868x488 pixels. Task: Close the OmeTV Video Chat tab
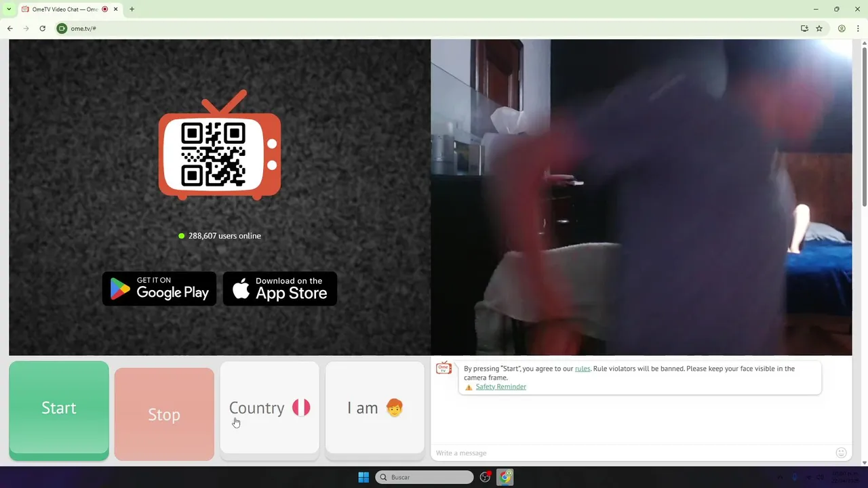point(116,9)
